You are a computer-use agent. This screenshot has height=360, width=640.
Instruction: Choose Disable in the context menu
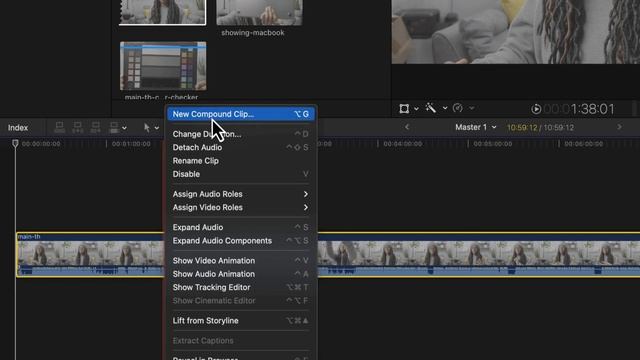pos(241,174)
